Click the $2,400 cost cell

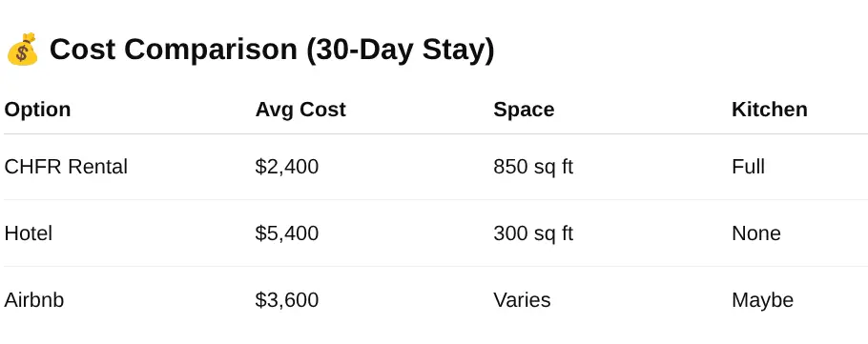tap(287, 167)
